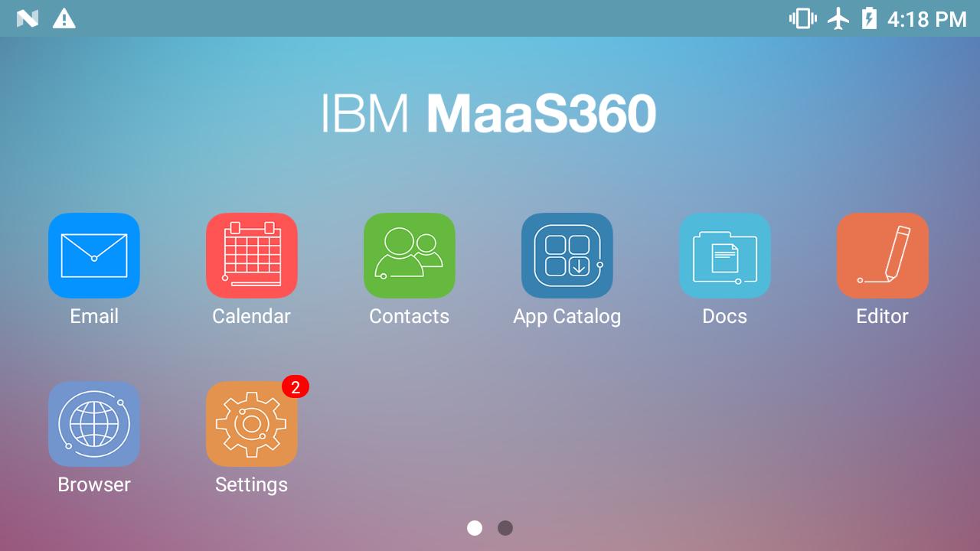Open the Editor pencil icon
Screen dimensions: 980x551
tap(883, 256)
